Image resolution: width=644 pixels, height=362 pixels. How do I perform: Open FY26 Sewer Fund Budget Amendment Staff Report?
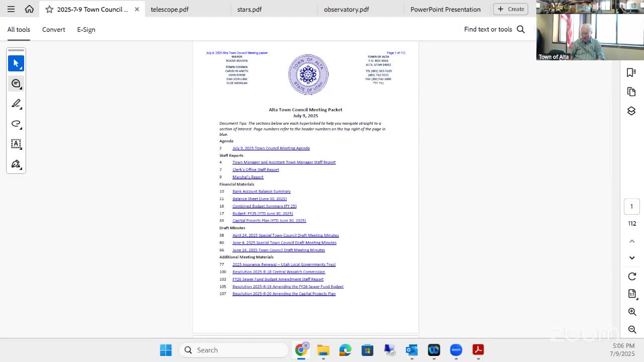pos(278,279)
